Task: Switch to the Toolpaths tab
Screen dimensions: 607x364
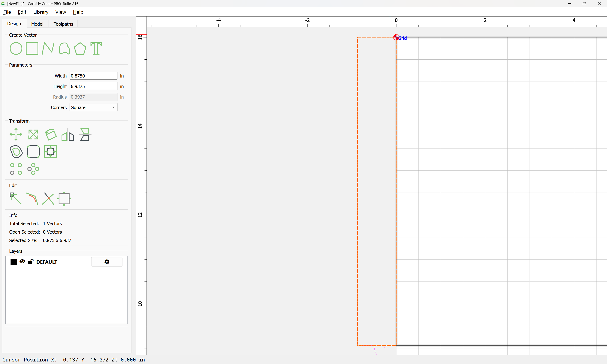Action: click(x=63, y=24)
